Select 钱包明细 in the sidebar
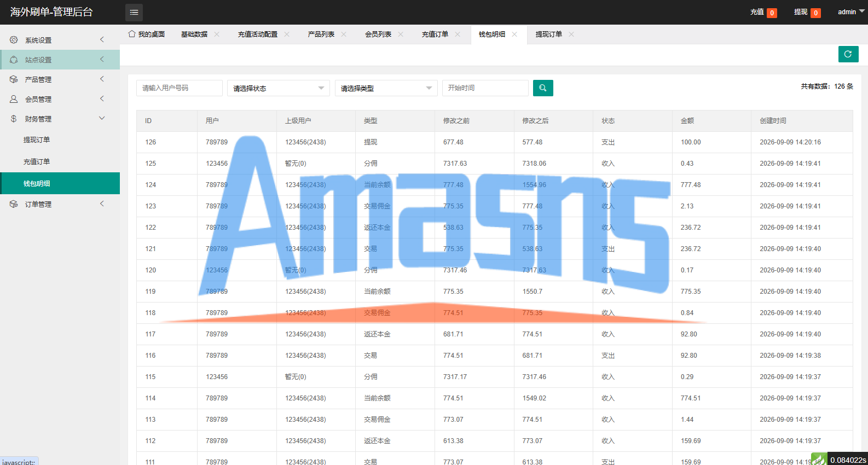Screen dimensions: 868x465 pyautogui.click(x=60, y=183)
